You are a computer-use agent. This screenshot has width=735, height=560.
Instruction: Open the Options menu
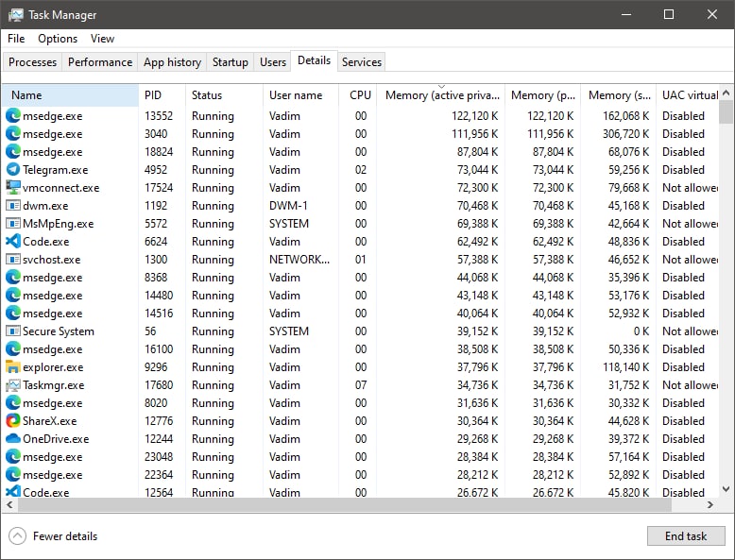tap(58, 39)
